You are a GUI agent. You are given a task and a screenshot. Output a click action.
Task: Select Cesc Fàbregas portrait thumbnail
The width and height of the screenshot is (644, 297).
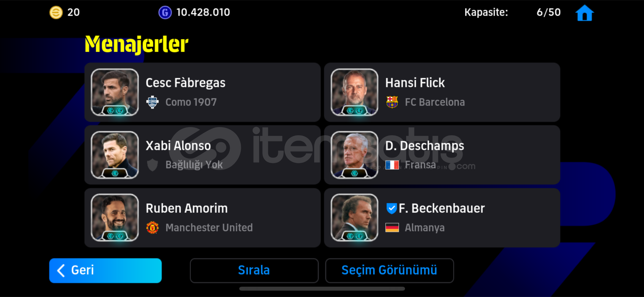tap(115, 92)
